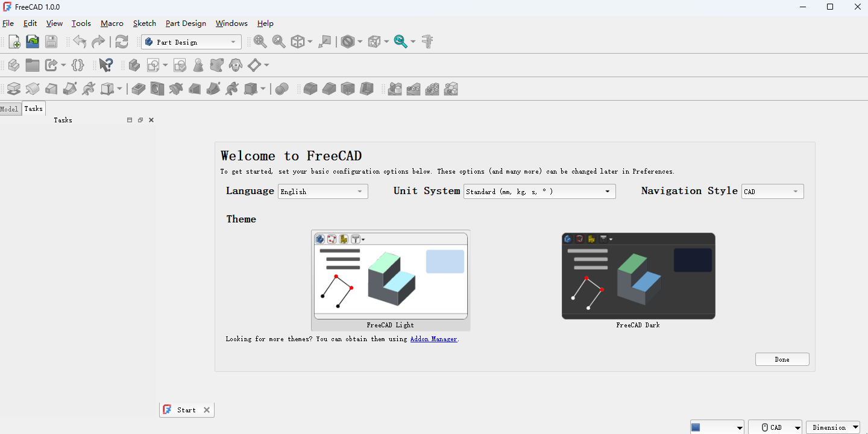Select the Draft tool

[348, 89]
